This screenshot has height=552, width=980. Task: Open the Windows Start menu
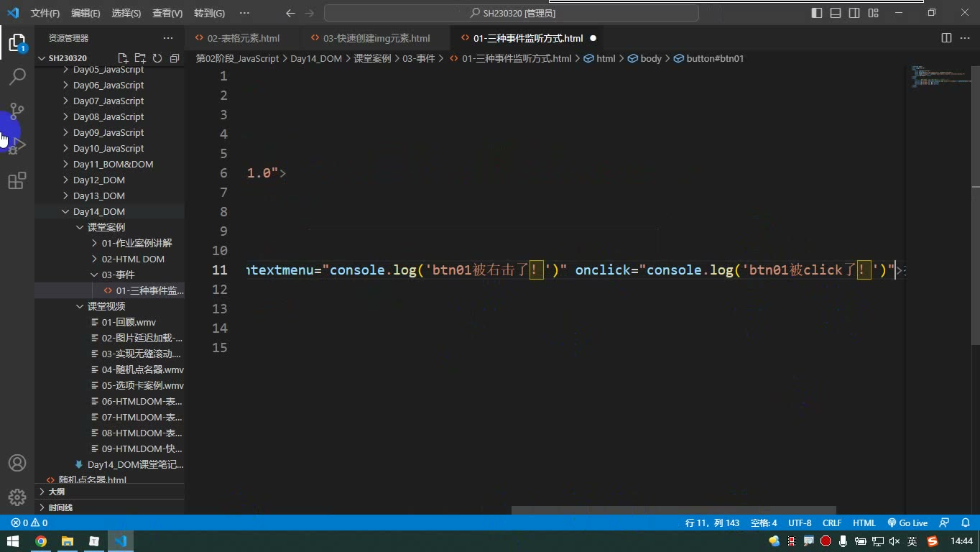(13, 541)
